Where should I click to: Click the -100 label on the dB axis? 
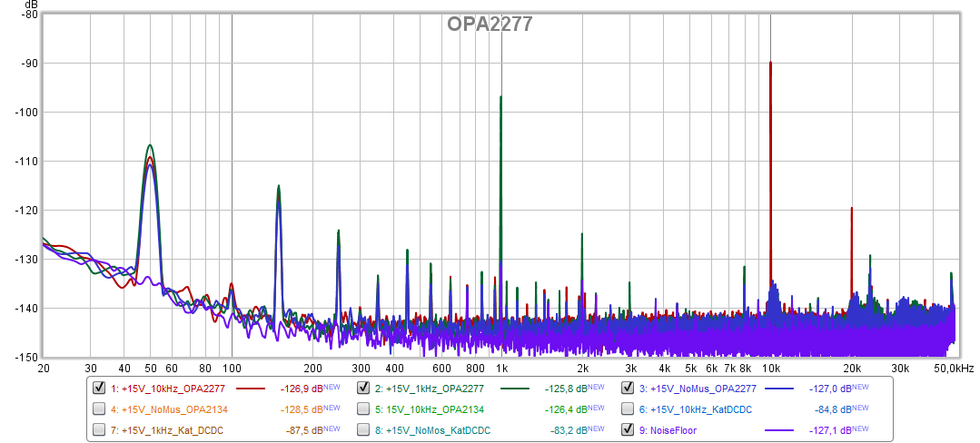(x=26, y=113)
